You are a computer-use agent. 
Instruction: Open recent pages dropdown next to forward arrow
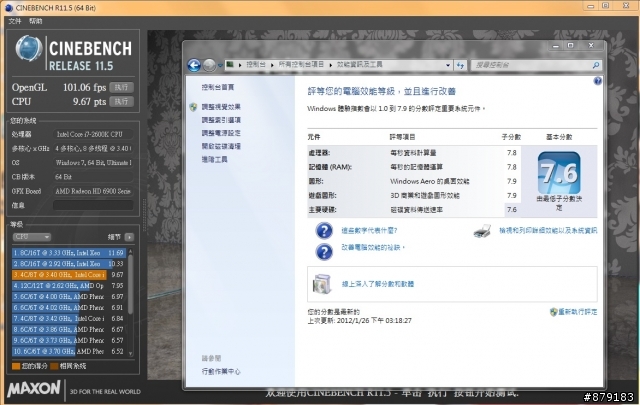pyautogui.click(x=220, y=65)
